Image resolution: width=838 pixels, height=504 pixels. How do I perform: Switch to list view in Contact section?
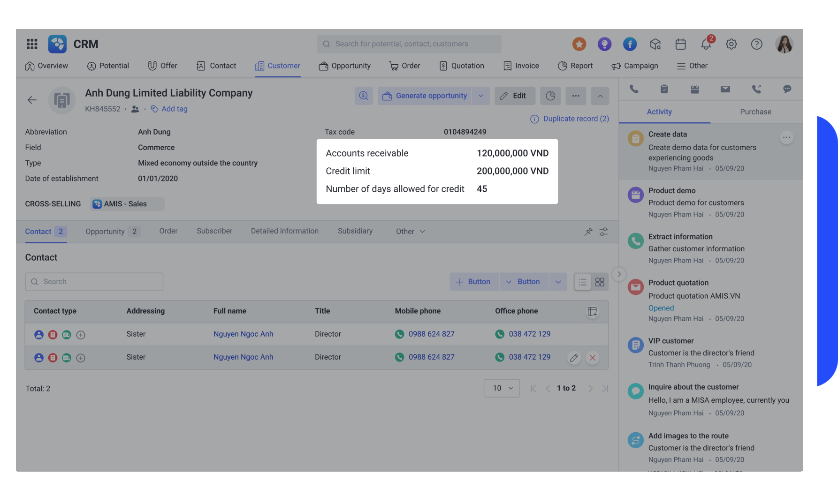coord(582,281)
